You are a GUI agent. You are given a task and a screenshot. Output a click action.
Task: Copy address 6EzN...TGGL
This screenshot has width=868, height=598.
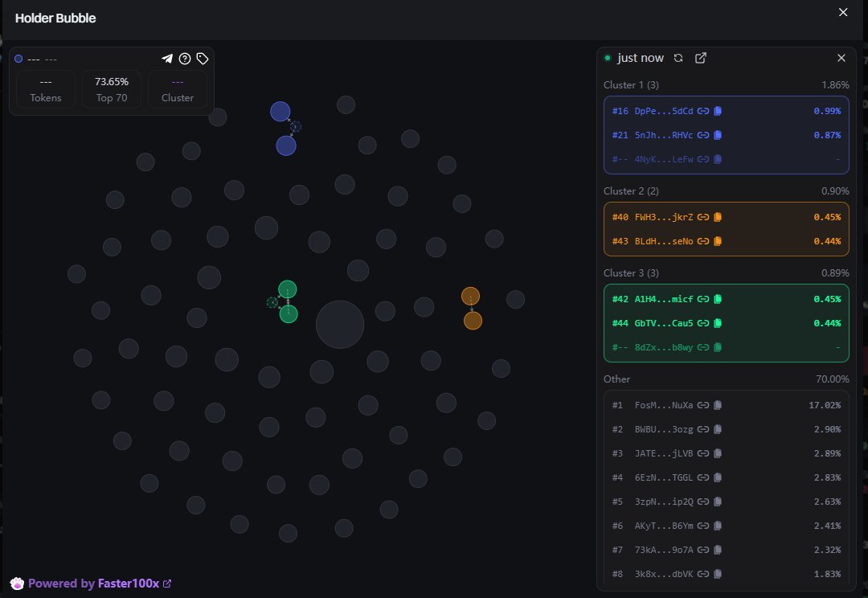coord(718,478)
